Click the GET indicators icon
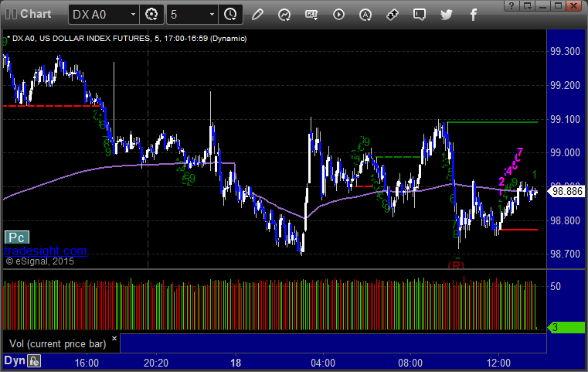The image size is (588, 372). coord(311,15)
